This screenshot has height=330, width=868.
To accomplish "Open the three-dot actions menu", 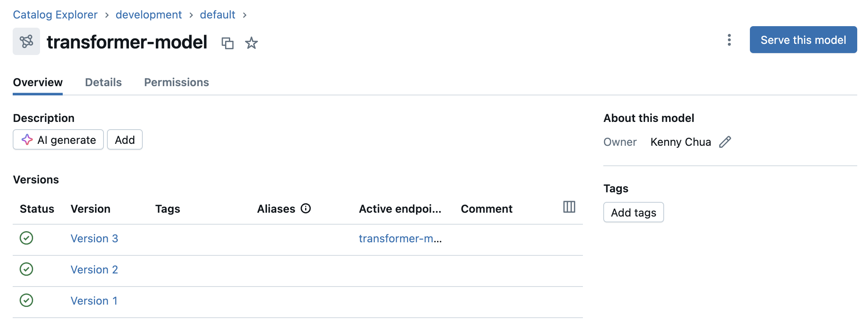I will click(729, 40).
